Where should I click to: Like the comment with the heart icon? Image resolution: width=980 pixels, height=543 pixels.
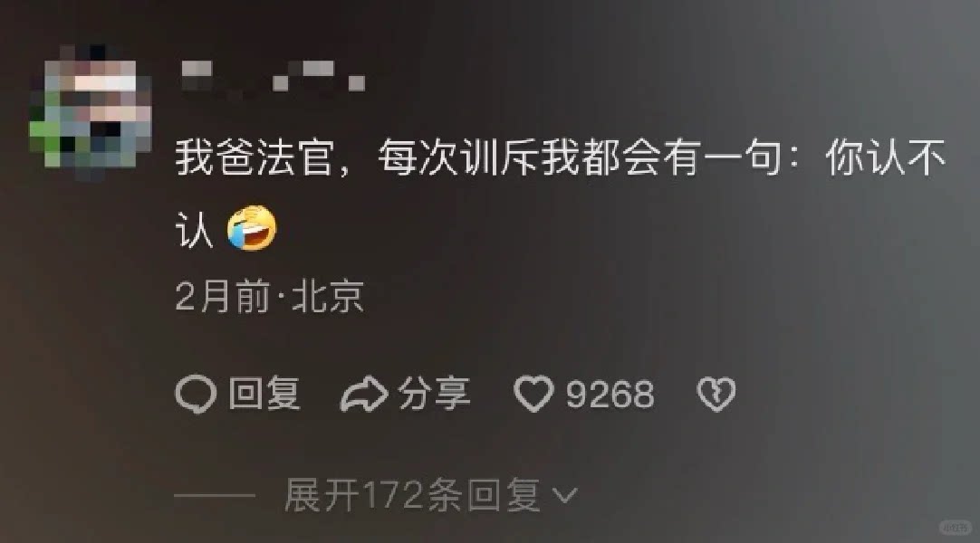533,395
